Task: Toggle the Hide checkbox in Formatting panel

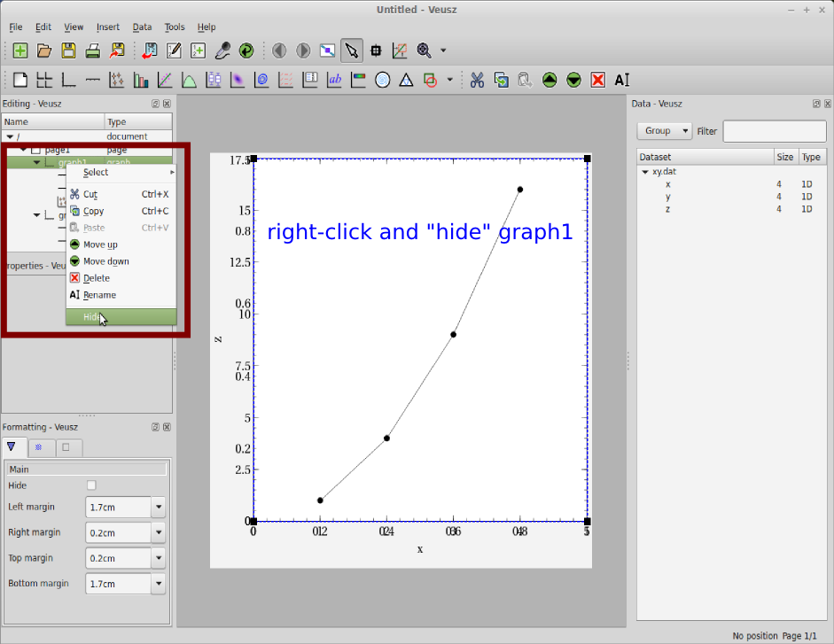Action: coord(90,485)
